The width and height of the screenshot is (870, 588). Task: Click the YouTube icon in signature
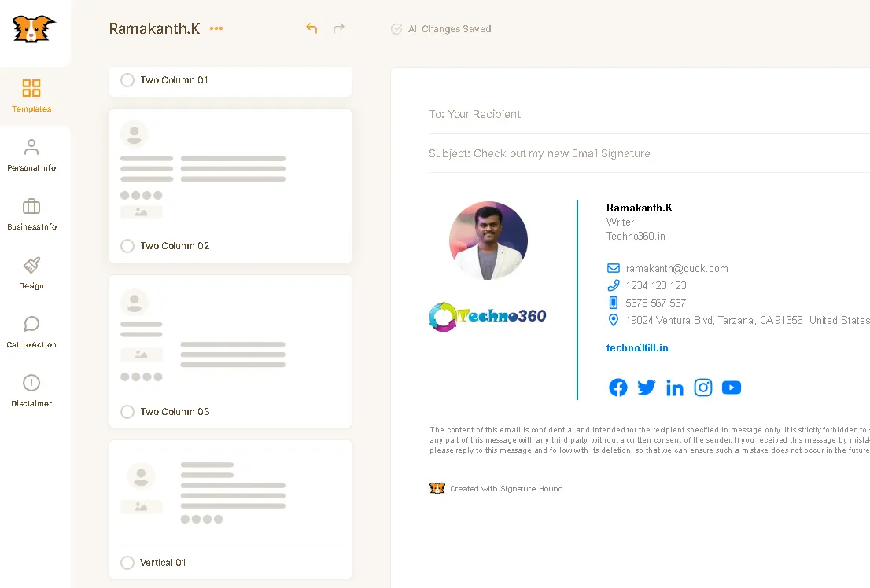point(732,388)
